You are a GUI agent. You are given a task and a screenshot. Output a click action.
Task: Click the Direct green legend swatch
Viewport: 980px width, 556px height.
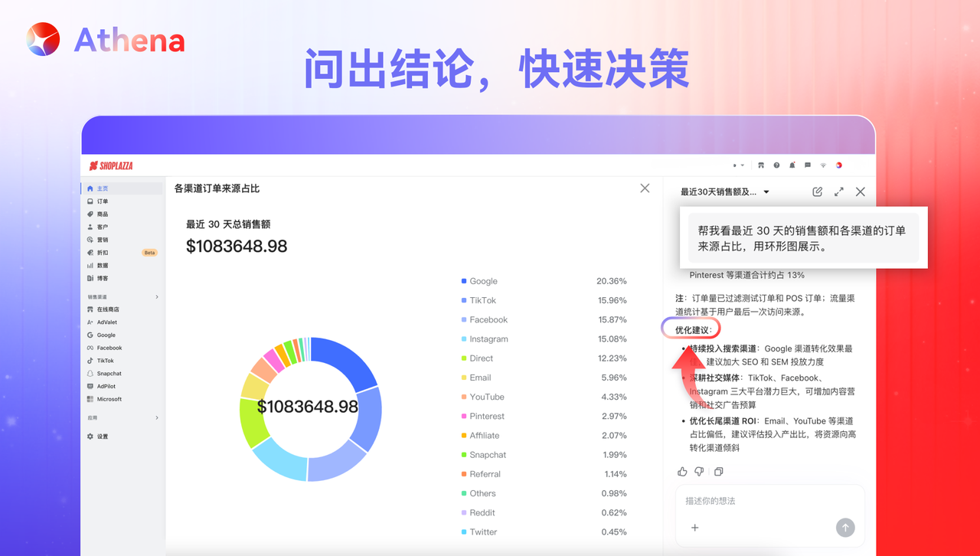click(x=464, y=358)
